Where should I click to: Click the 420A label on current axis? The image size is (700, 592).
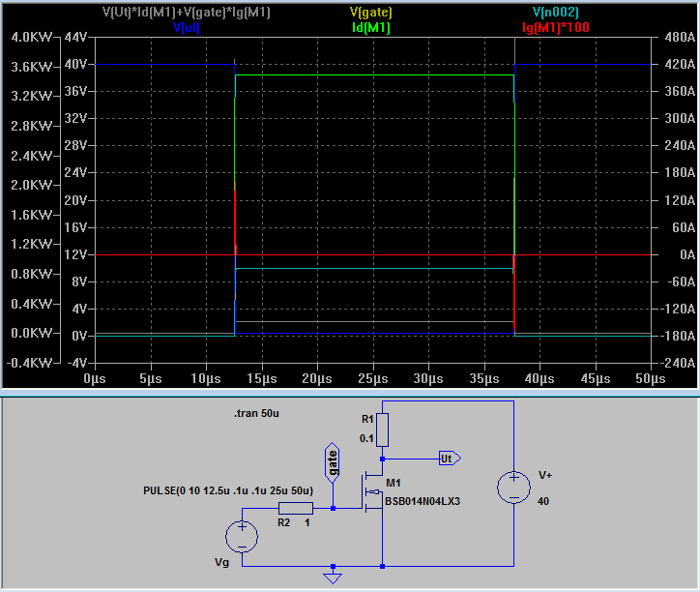click(680, 65)
